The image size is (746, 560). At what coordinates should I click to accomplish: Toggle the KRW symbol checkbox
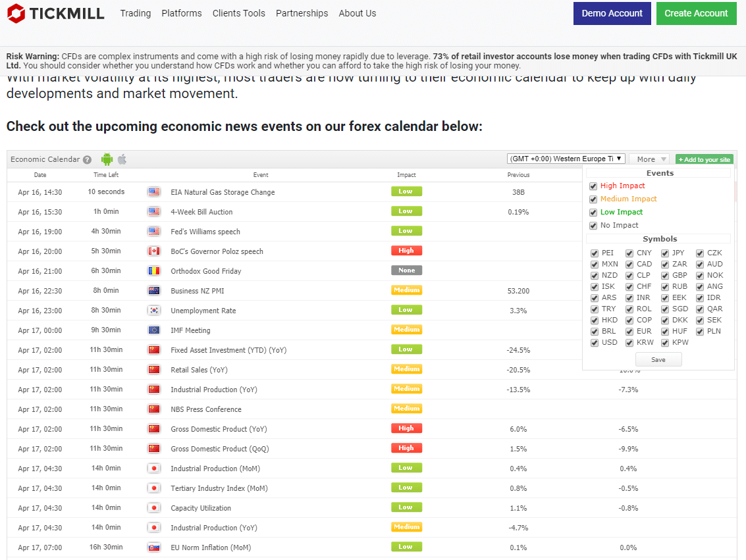629,343
